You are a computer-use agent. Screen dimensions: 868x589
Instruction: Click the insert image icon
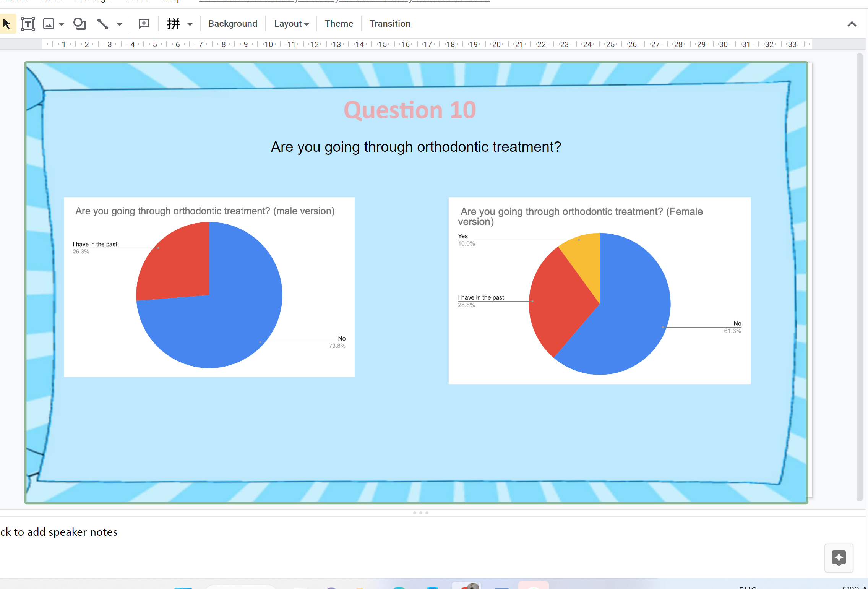coord(49,24)
